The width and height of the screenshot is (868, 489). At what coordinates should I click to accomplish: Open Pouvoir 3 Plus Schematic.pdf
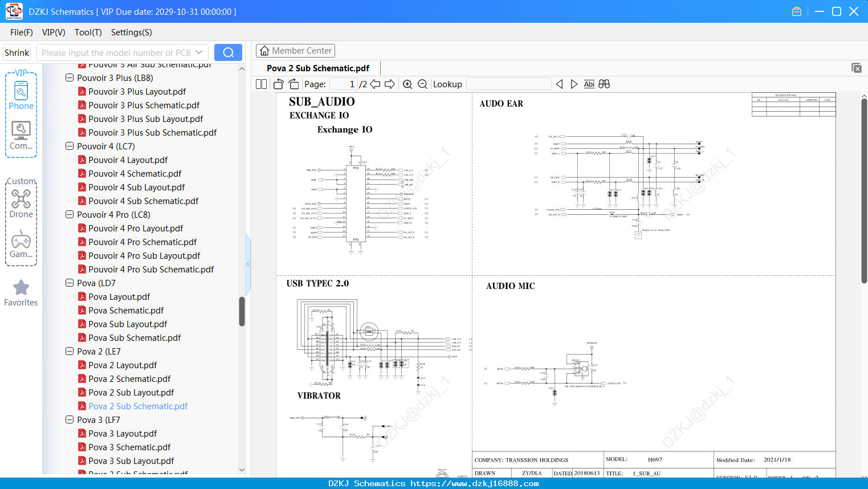[x=144, y=105]
